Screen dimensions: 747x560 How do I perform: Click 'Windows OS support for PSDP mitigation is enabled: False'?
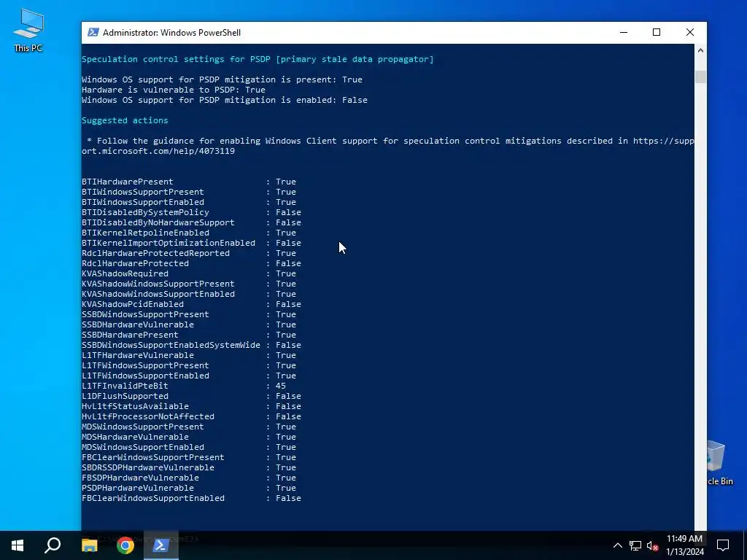tap(225, 100)
